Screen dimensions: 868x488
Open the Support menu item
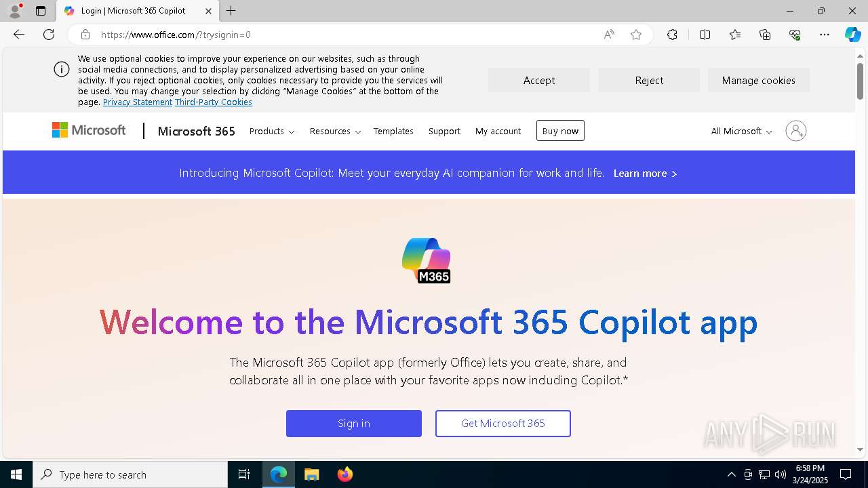(444, 131)
